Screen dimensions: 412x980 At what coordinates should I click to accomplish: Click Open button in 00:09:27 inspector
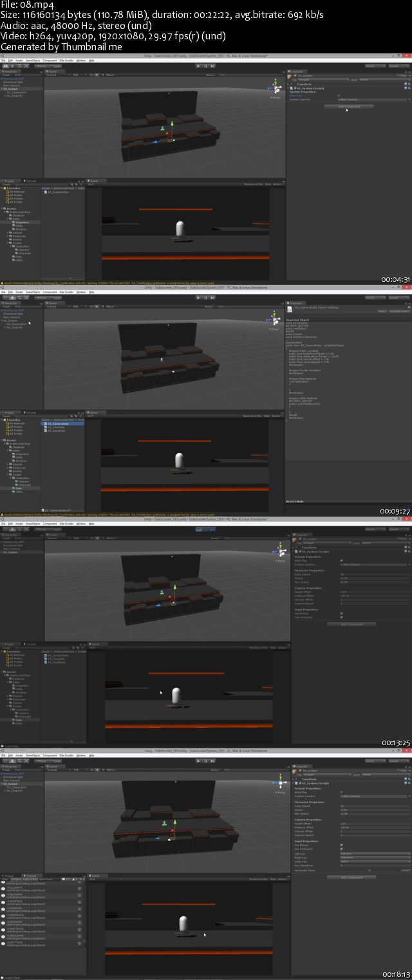[x=382, y=311]
